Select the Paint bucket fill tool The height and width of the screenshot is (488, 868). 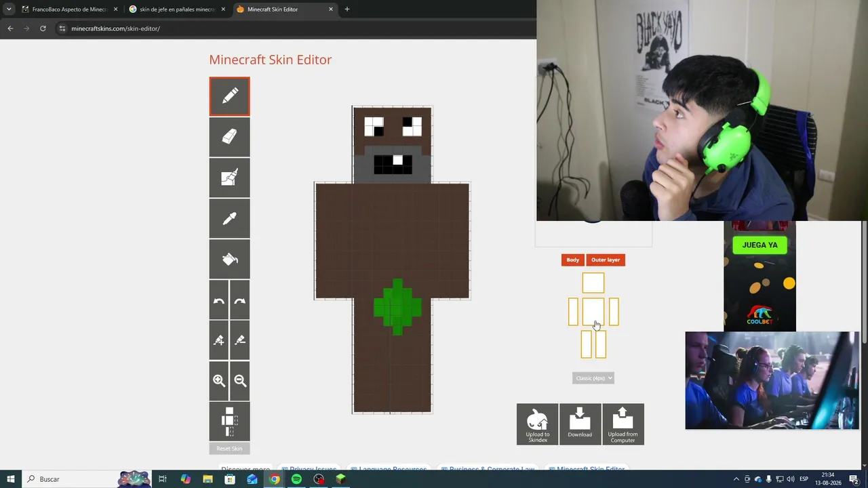[229, 259]
